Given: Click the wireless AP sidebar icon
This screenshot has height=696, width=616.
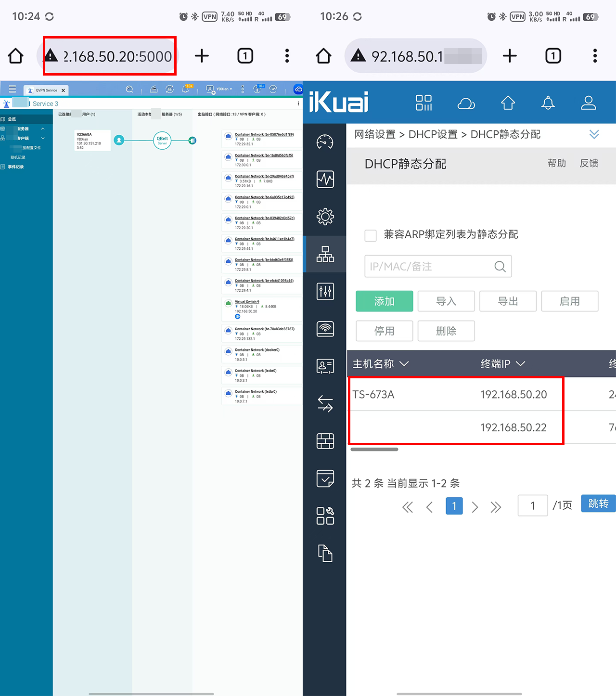Looking at the screenshot, I should click(325, 329).
